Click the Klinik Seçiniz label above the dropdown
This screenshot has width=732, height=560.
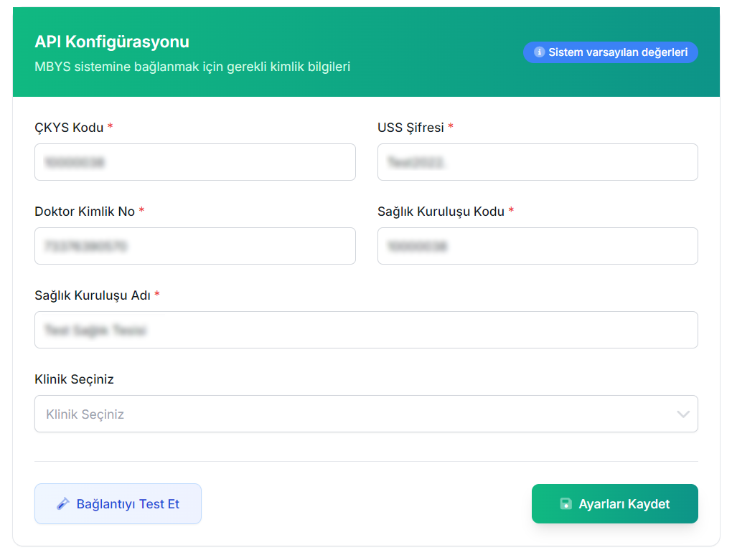pos(74,379)
